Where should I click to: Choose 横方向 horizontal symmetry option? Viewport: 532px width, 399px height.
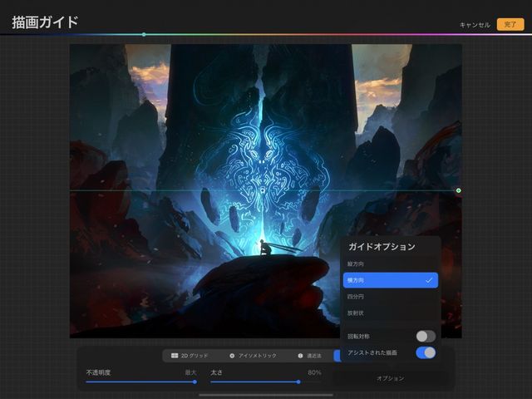coord(391,280)
